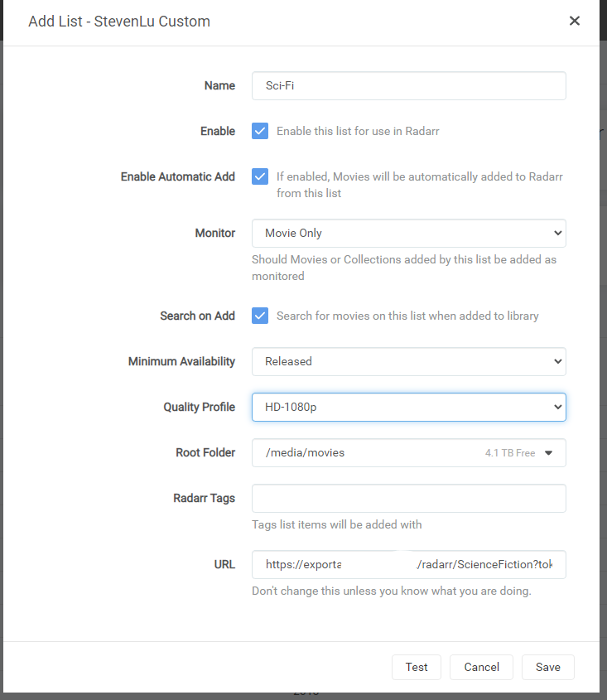Click the 'Add List - StevenLu Custom' title

point(119,22)
